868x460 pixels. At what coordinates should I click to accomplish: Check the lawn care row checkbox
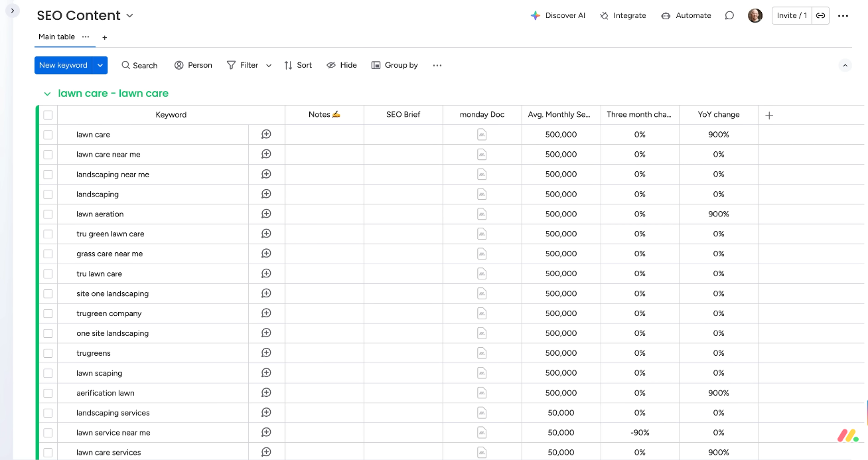(48, 135)
